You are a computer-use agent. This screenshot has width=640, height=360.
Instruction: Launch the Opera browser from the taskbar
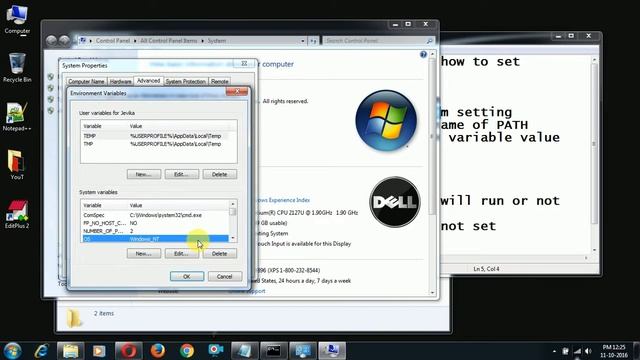tap(129, 351)
